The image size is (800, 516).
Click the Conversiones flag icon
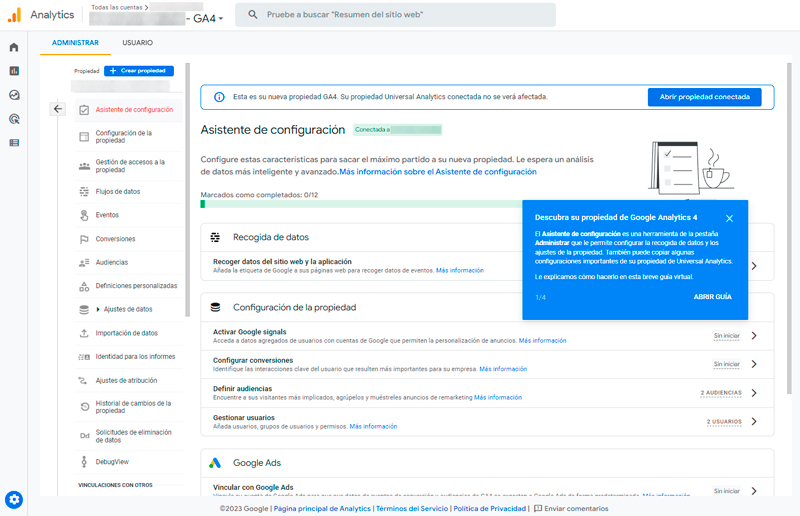coord(84,239)
